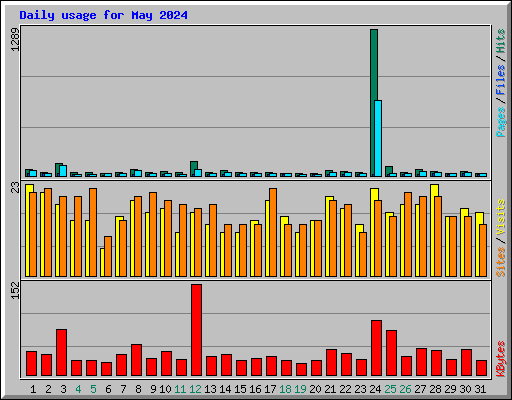Viewport: 512px width, 400px height.
Task: Click day label 9 on the x-axis
Action: click(153, 389)
